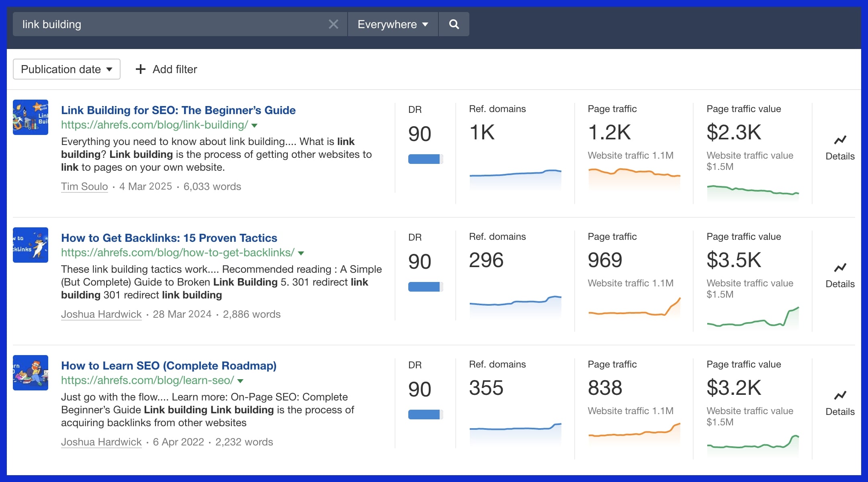868x482 pixels.
Task: Clear the link building search query
Action: [x=333, y=25]
